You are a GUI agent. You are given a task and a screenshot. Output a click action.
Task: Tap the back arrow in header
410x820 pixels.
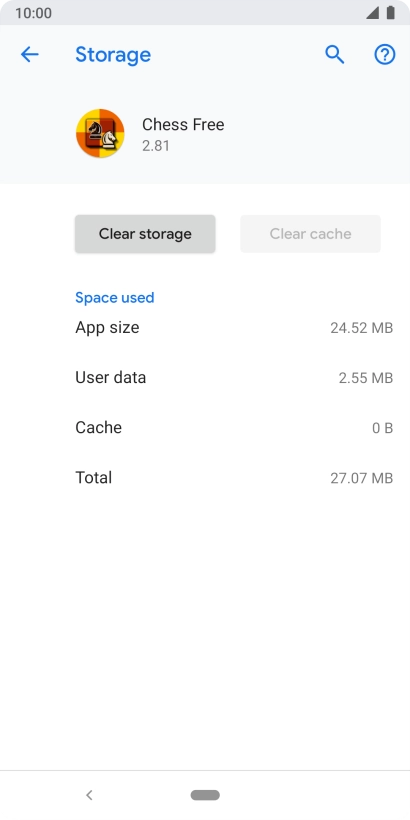click(x=29, y=54)
